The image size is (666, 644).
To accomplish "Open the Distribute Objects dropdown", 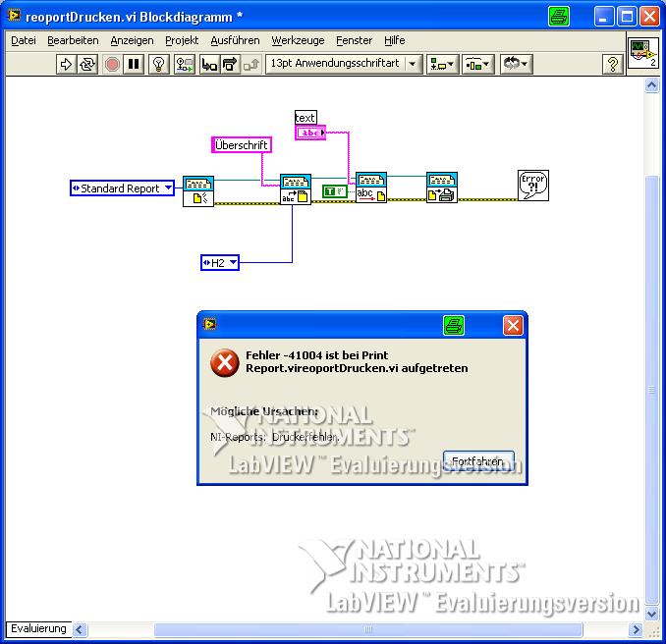I will [478, 64].
